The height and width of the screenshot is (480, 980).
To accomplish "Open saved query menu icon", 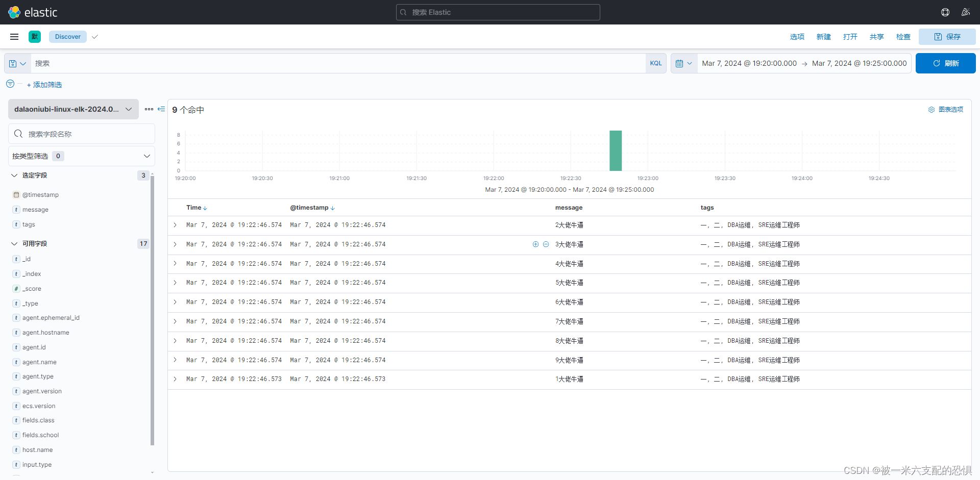I will pos(17,64).
